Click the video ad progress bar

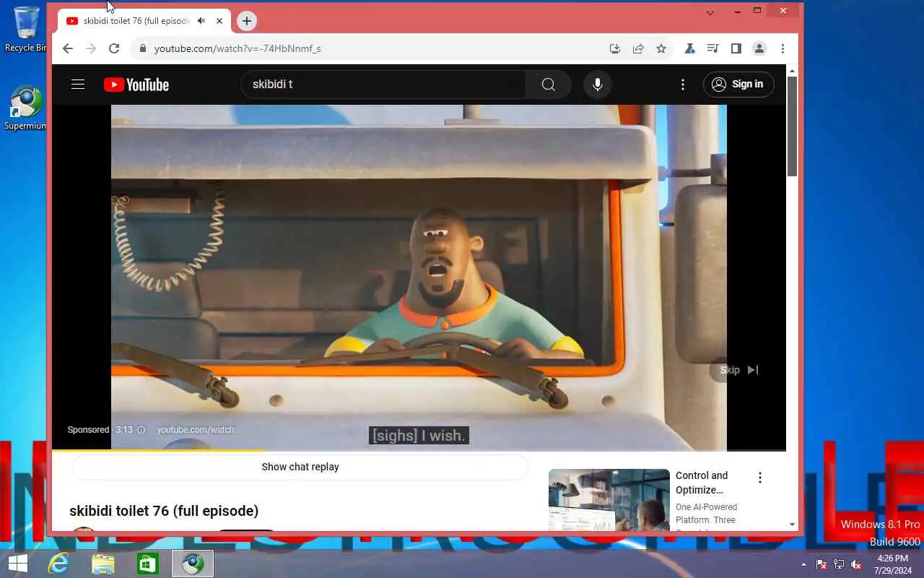[x=419, y=450]
